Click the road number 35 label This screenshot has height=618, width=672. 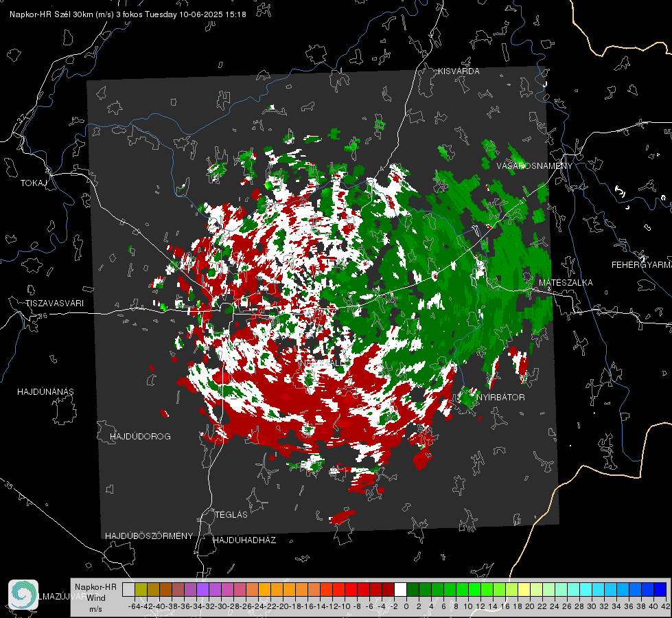pyautogui.click(x=8, y=486)
